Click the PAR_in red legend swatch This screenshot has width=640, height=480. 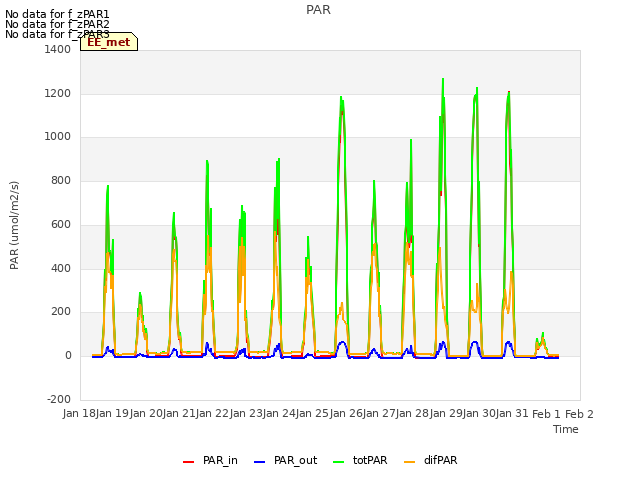(x=188, y=462)
